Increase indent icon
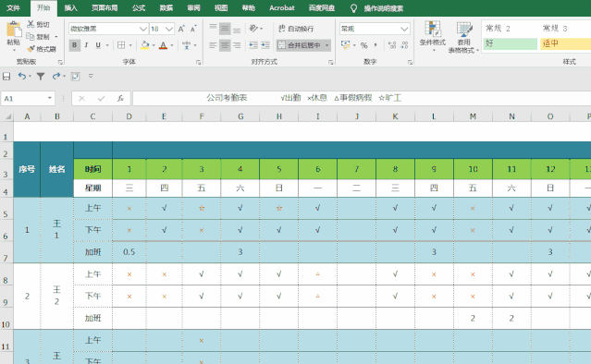 click(265, 45)
